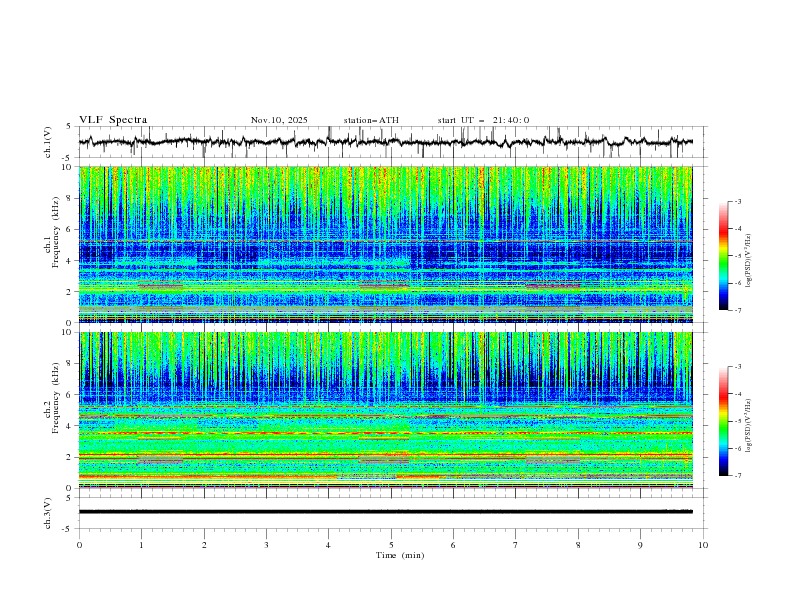Viewport: 792px width, 612px height.
Task: Click time axis tick label "3"
Action: point(266,545)
